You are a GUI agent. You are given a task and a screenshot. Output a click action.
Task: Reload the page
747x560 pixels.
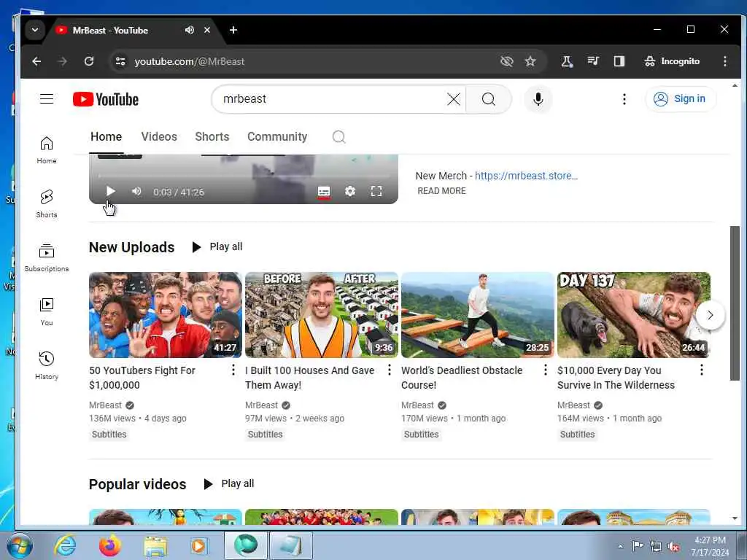[88, 61]
